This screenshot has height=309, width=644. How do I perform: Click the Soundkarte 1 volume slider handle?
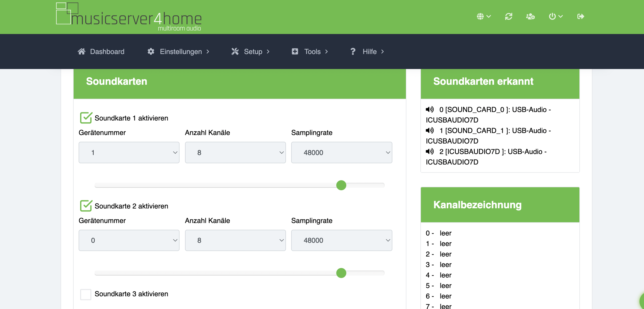341,185
